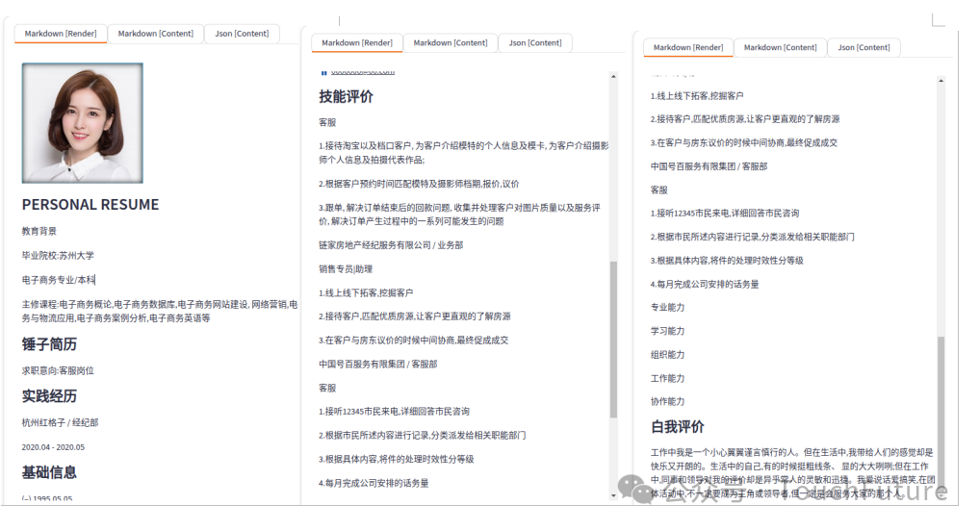
Task: Click the middle panel vertical scrollbar thumb
Action: [613, 337]
